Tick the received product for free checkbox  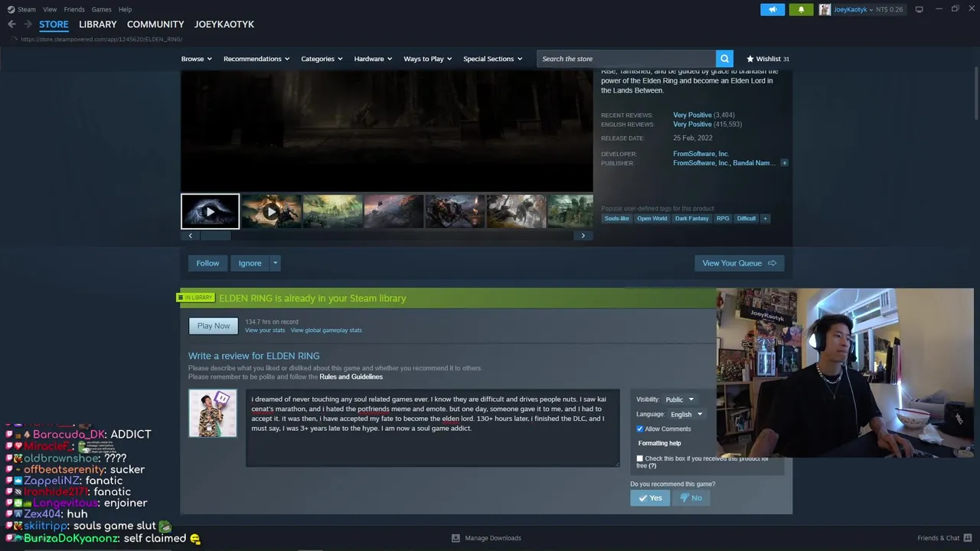pos(640,458)
